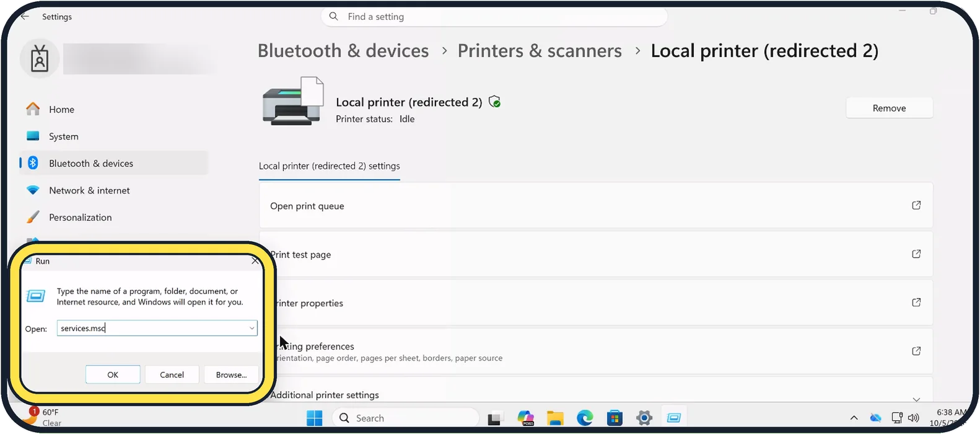Click the Run dialog Open text field
The image size is (980, 434).
click(x=157, y=328)
